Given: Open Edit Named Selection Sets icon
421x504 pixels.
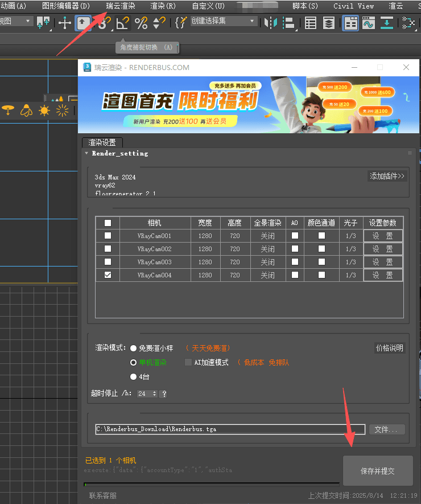Looking at the screenshot, I should point(181,23).
